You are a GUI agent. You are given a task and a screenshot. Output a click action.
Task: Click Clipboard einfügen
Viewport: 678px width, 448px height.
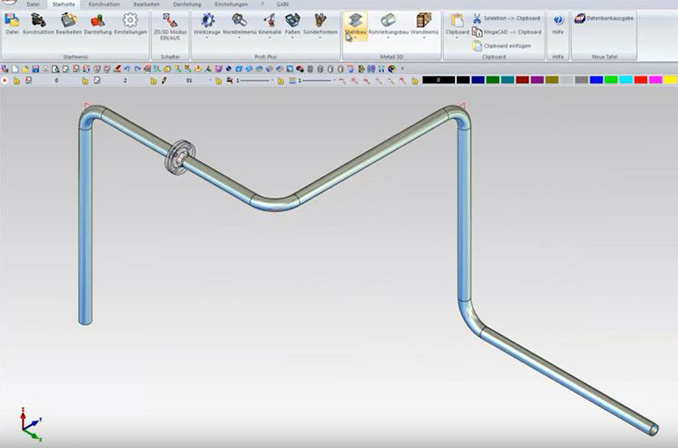tap(502, 45)
